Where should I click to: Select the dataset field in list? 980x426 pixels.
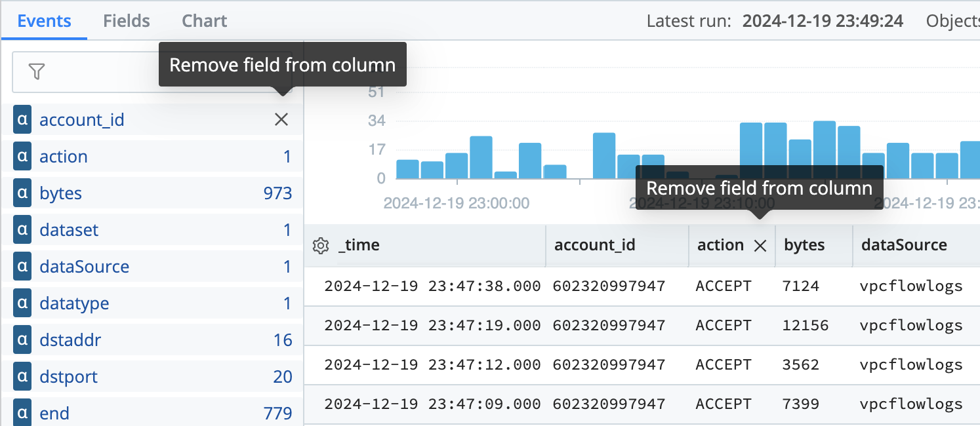pyautogui.click(x=69, y=230)
